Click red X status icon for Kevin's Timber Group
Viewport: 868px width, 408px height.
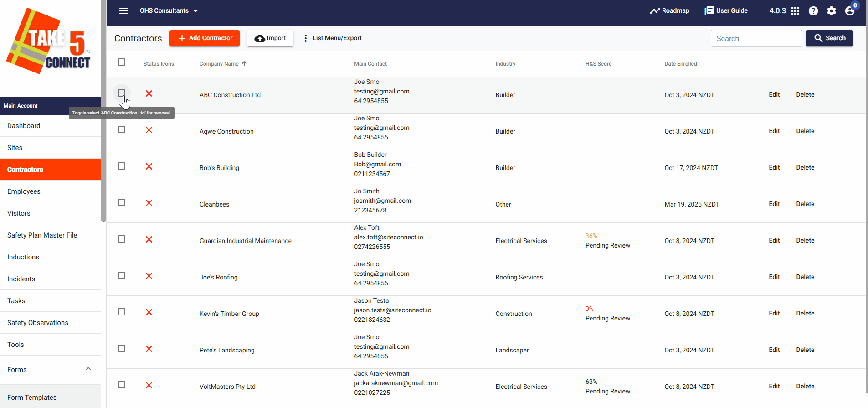pyautogui.click(x=149, y=312)
